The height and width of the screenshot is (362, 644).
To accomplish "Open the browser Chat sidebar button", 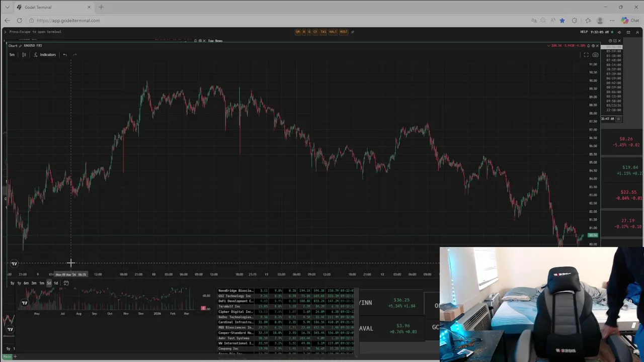I will 630,21.
